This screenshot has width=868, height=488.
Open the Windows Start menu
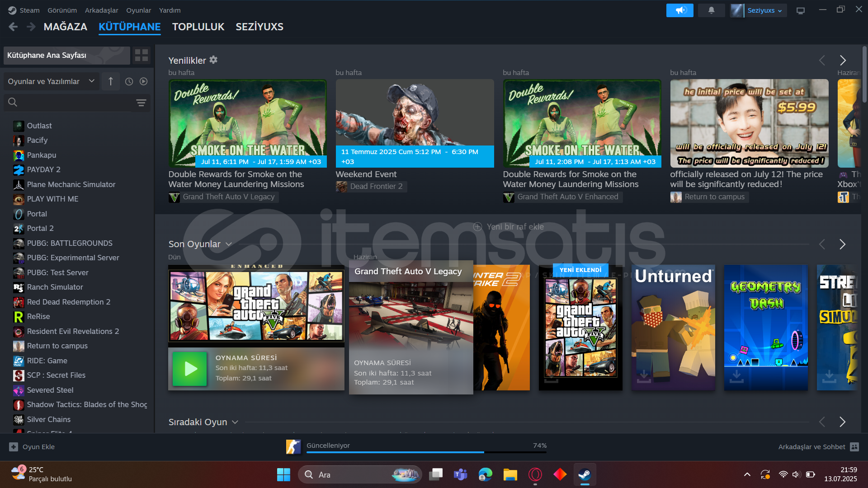pyautogui.click(x=283, y=474)
